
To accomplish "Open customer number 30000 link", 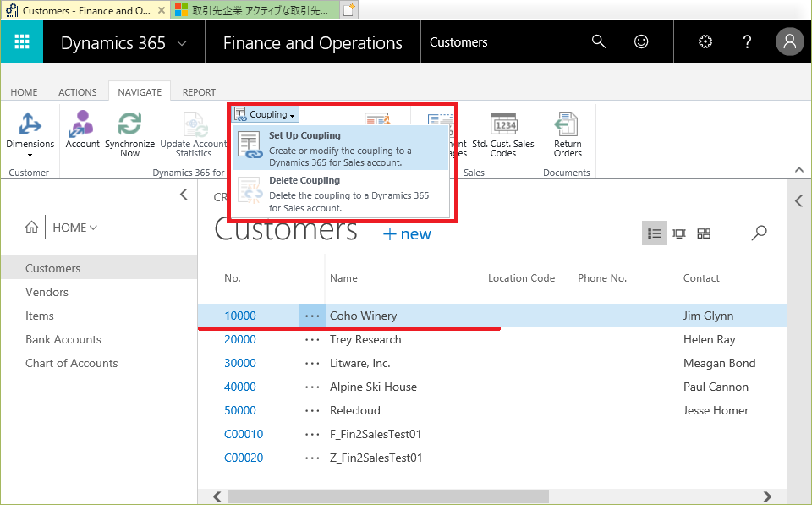I will [x=239, y=364].
